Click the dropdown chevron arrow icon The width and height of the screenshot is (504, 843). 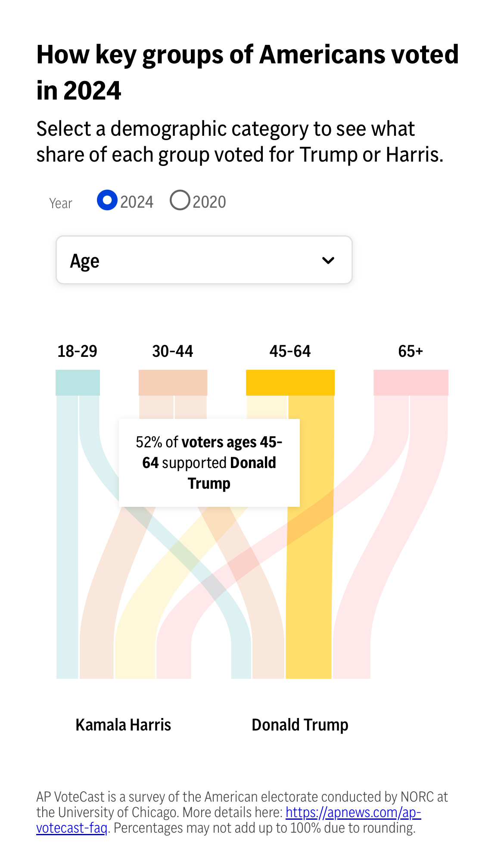328,260
